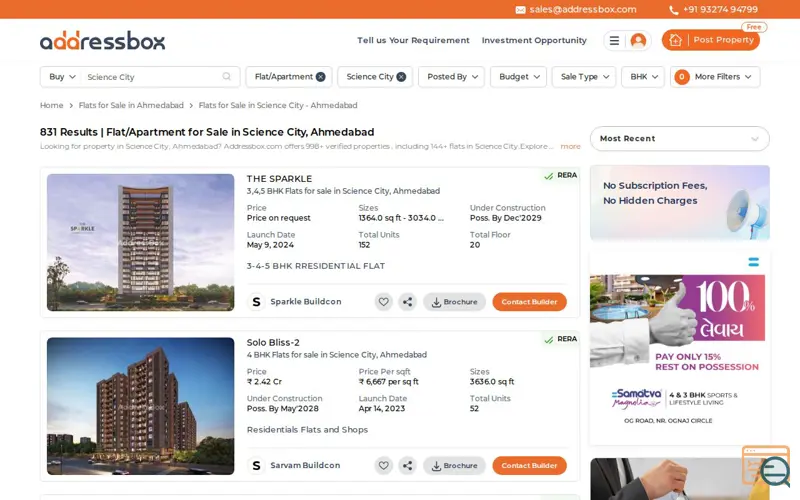
Task: Expand the Posted By filter
Action: click(452, 77)
